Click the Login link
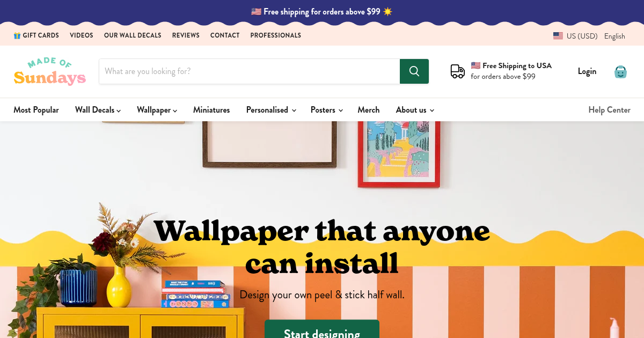Viewport: 644px width, 338px height. point(587,71)
